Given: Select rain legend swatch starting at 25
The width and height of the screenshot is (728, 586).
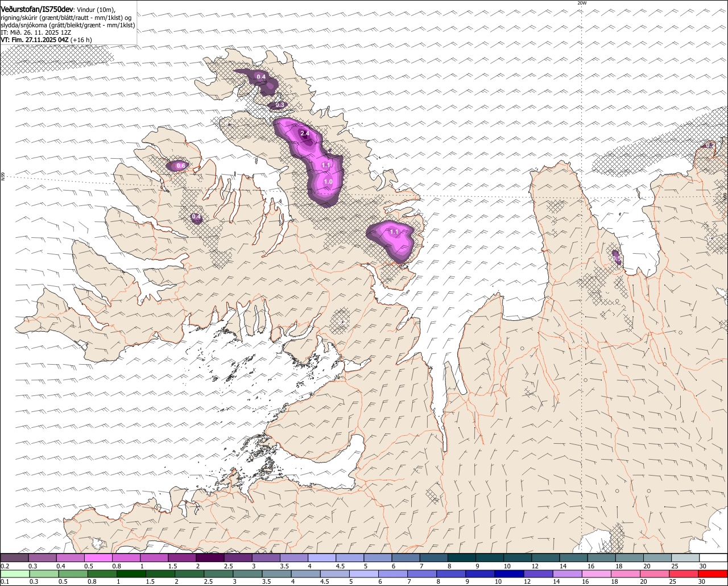Looking at the screenshot, I should 684,574.
